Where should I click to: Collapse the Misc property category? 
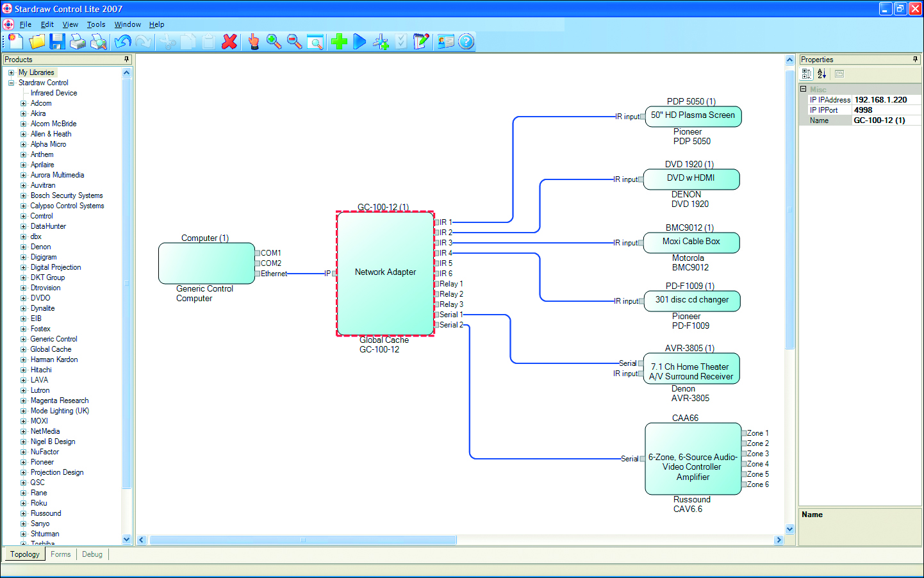tap(804, 89)
